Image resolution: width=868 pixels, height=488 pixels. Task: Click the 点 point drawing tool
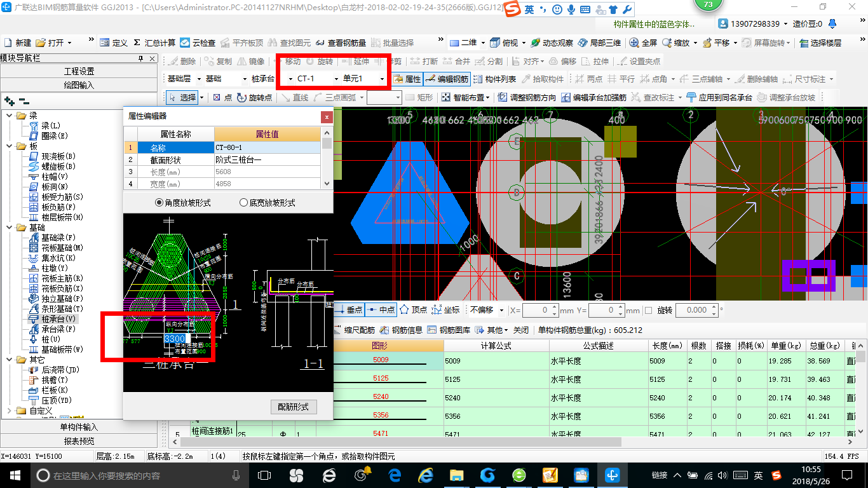tap(222, 97)
